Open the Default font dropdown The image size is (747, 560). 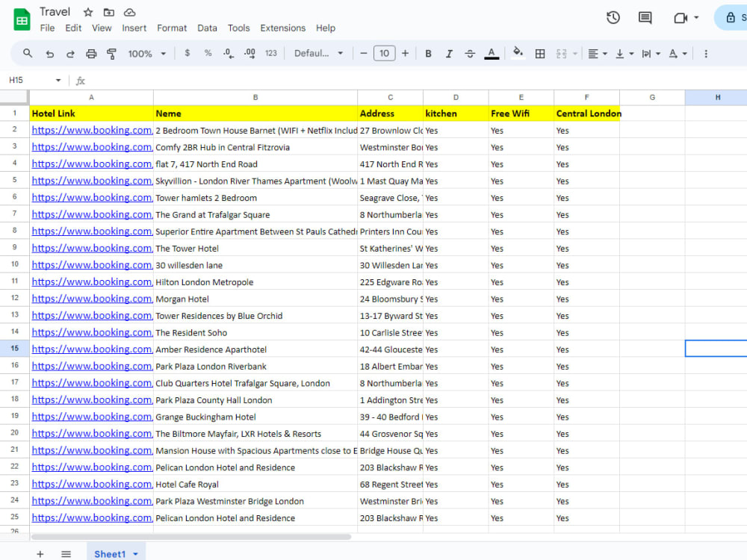tap(318, 53)
